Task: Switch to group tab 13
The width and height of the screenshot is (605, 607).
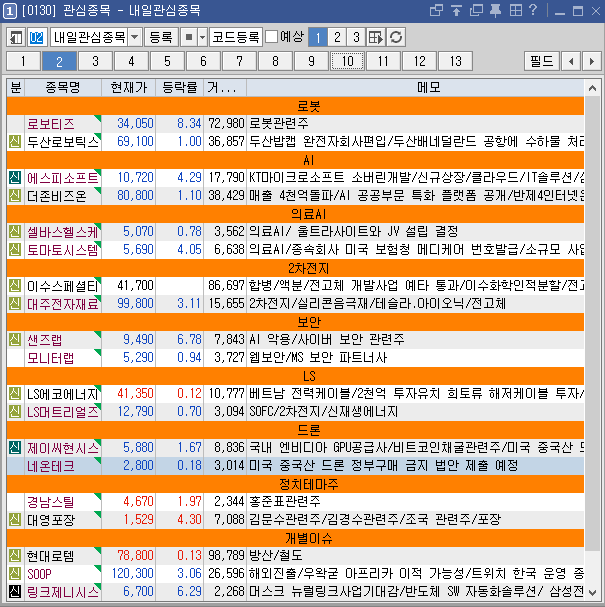Action: tap(455, 61)
